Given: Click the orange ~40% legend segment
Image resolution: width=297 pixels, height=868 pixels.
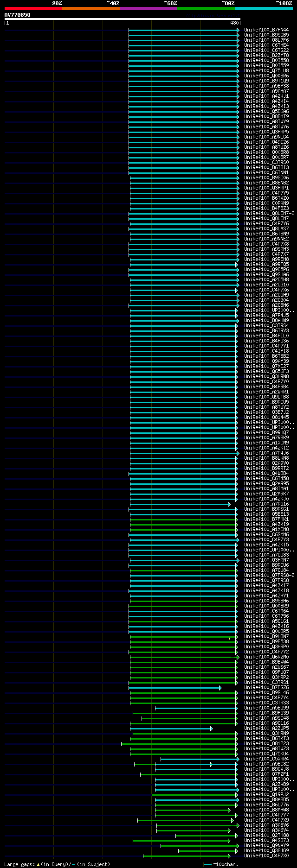Looking at the screenshot, I should (x=91, y=8).
